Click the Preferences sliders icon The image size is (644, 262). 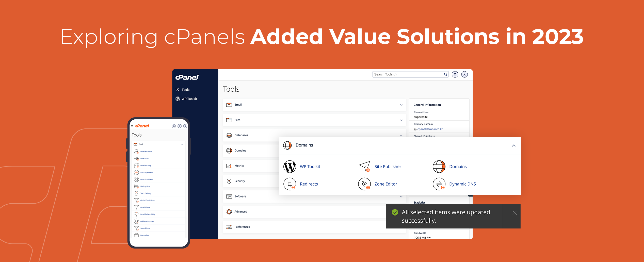[229, 227]
